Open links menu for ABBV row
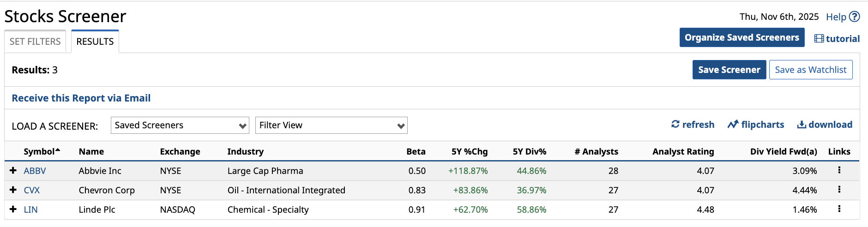 (839, 170)
